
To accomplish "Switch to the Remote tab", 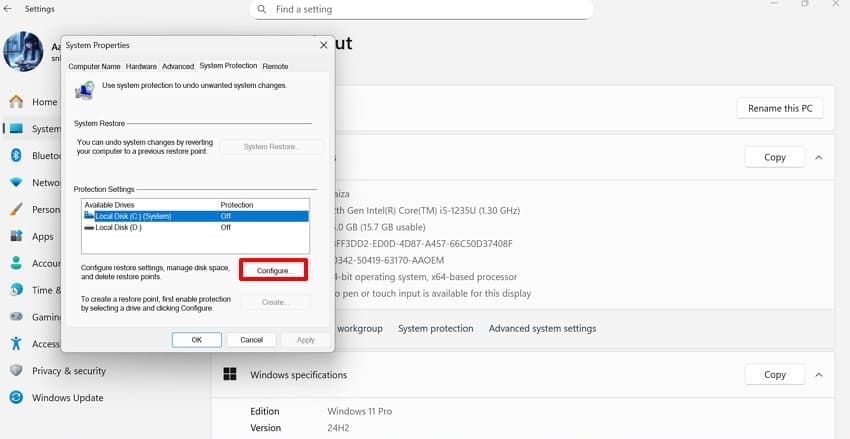I will tap(275, 66).
